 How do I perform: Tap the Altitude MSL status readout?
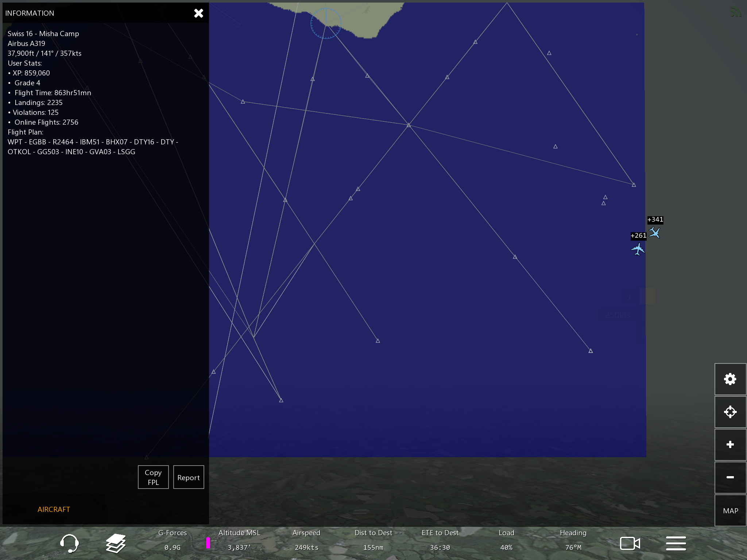click(239, 540)
